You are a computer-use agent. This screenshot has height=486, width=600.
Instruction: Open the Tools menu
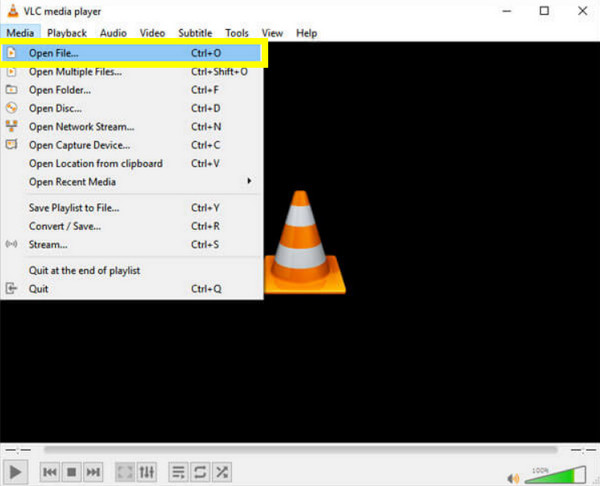pyautogui.click(x=237, y=33)
